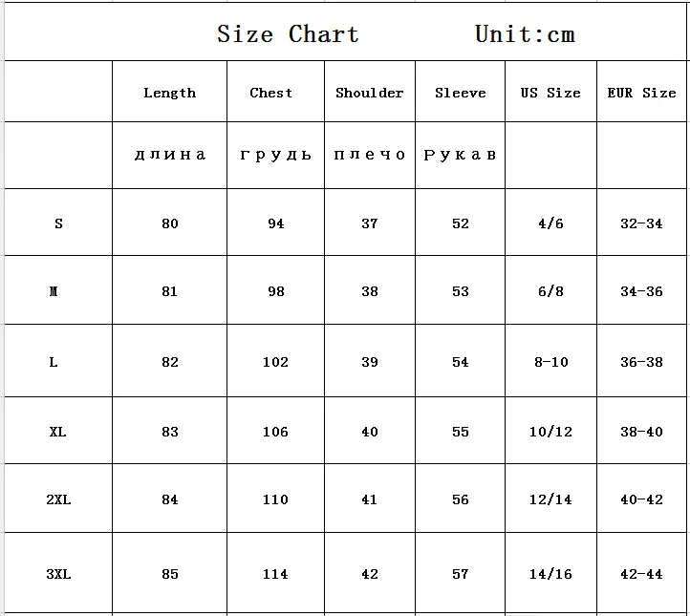This screenshot has height=616, width=690.
Task: Click the Unit:cm text
Action: point(525,33)
